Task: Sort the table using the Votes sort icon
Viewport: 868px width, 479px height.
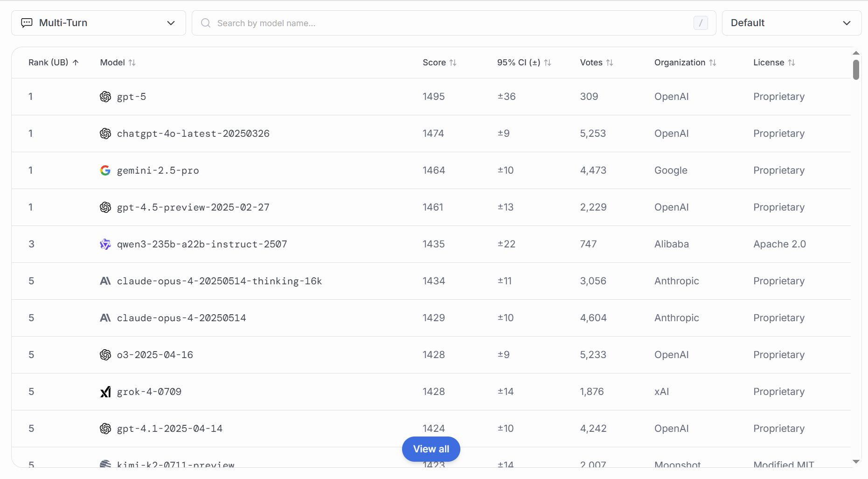Action: pyautogui.click(x=610, y=63)
